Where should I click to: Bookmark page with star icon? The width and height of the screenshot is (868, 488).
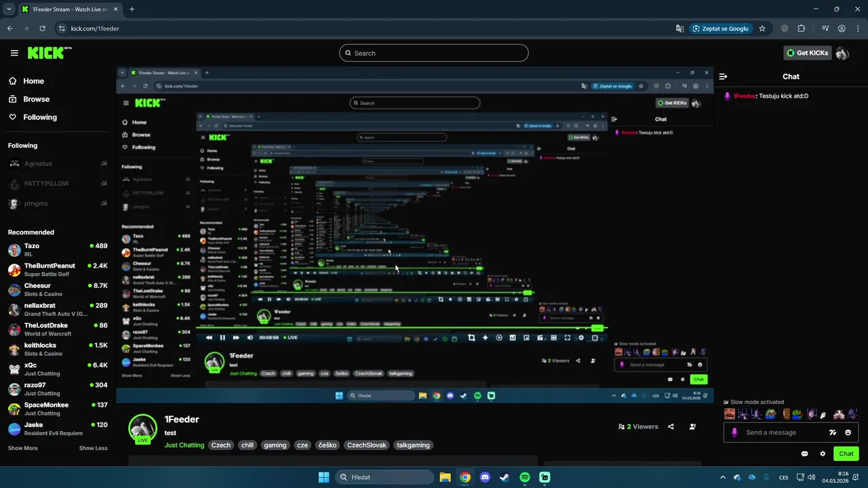click(x=762, y=28)
